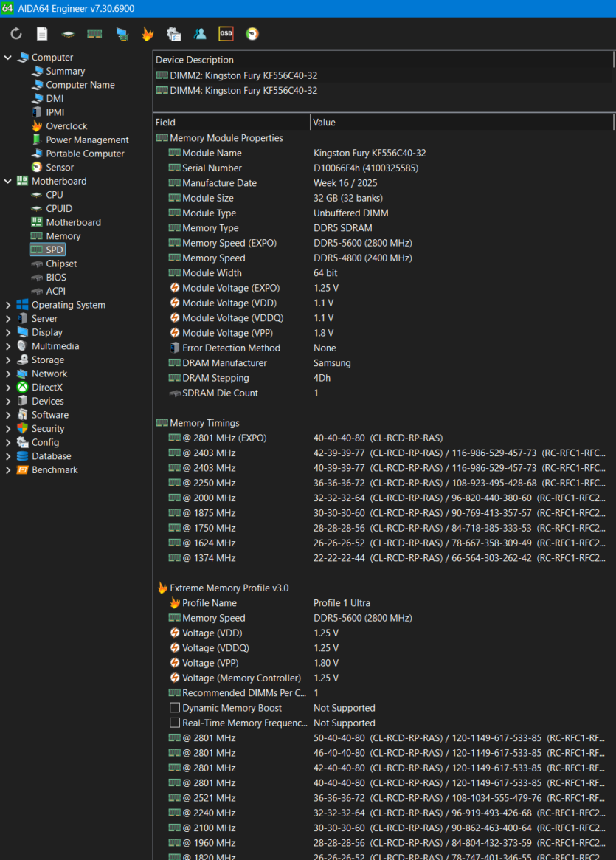Image resolution: width=616 pixels, height=860 pixels.
Task: Open the Cache and Memory Benchmark icon
Action: [x=94, y=34]
